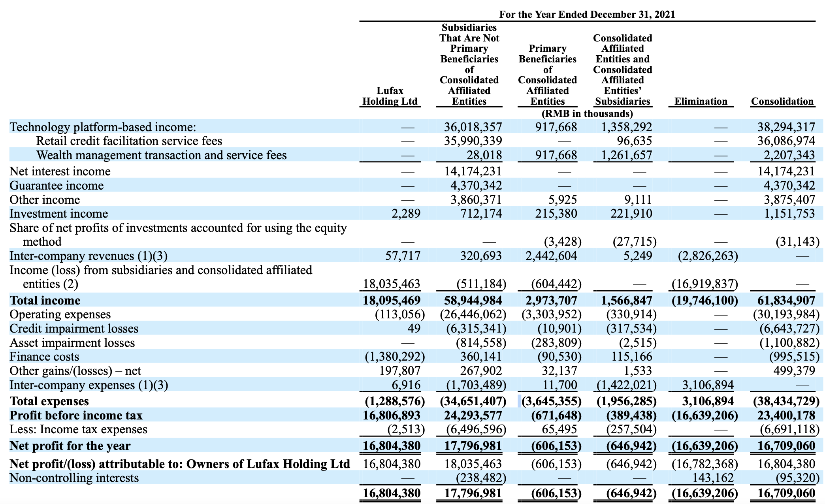This screenshot has height=504, width=825.
Task: Select the Total income row label
Action: 45,301
